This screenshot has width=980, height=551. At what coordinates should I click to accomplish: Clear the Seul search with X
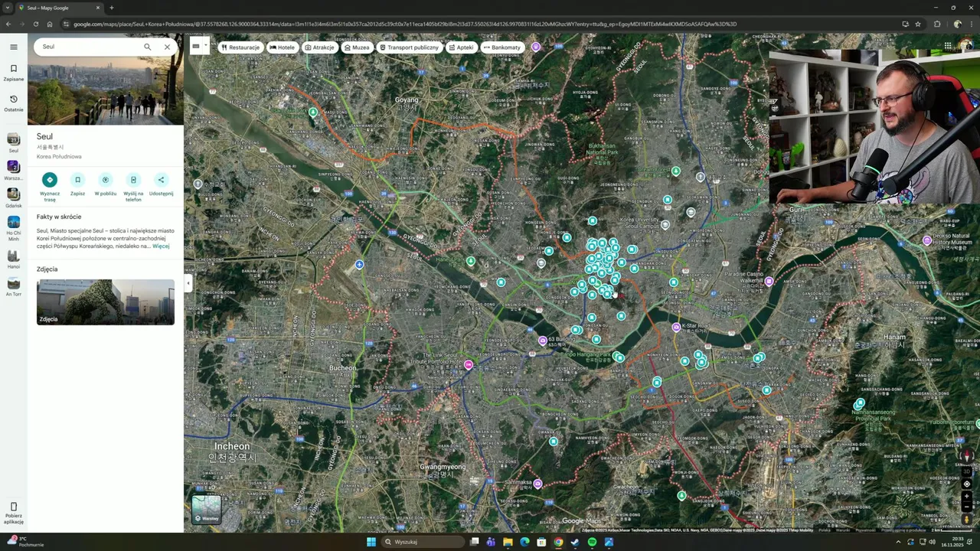pyautogui.click(x=167, y=47)
